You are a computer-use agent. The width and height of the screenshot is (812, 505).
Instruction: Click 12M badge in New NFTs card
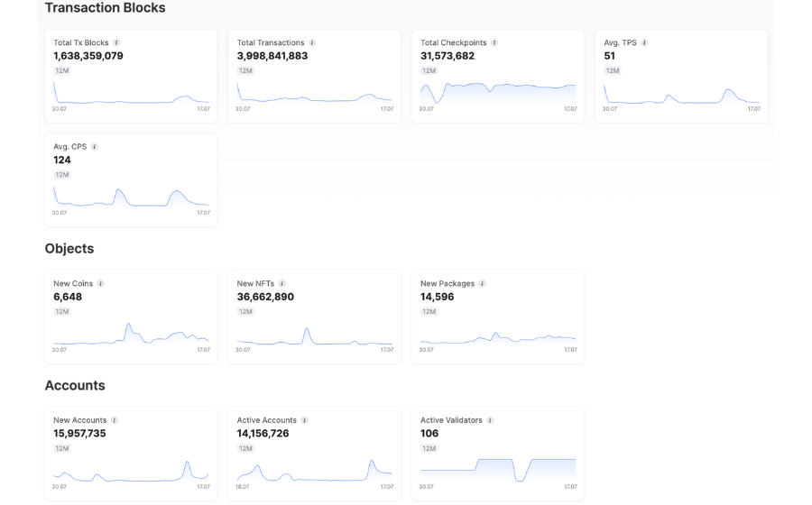click(245, 311)
